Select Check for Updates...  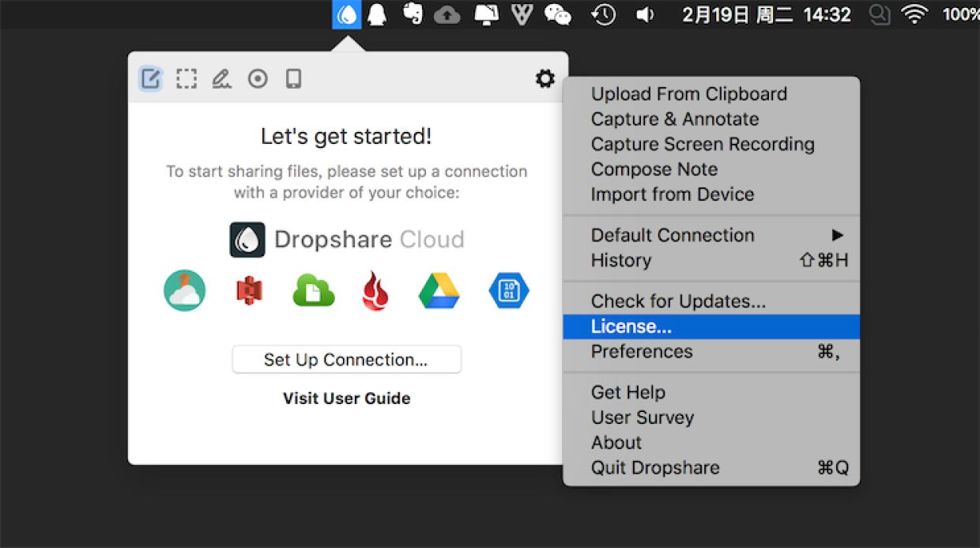tap(711, 301)
